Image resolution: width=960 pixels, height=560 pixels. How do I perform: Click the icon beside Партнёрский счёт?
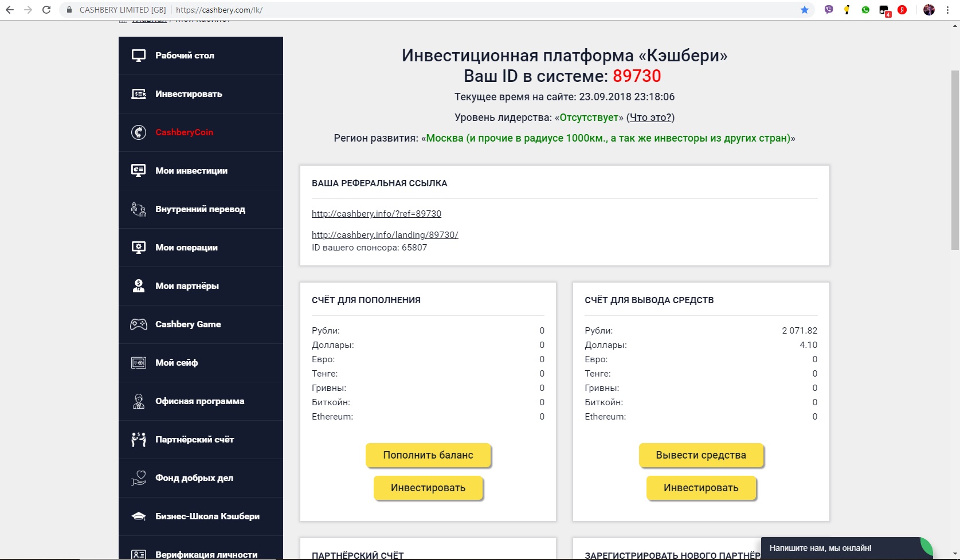tap(139, 440)
